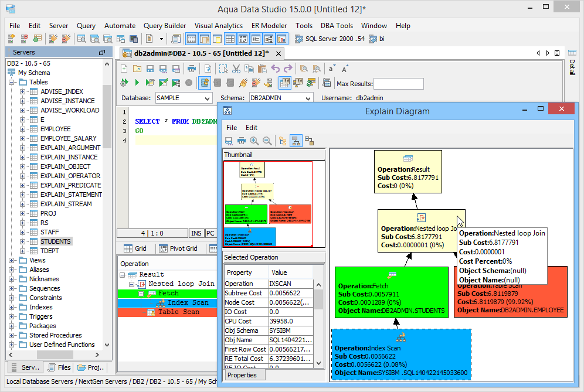Expand the Views folder in Servers tree
Viewport: 584px width, 392px height.
(12, 260)
